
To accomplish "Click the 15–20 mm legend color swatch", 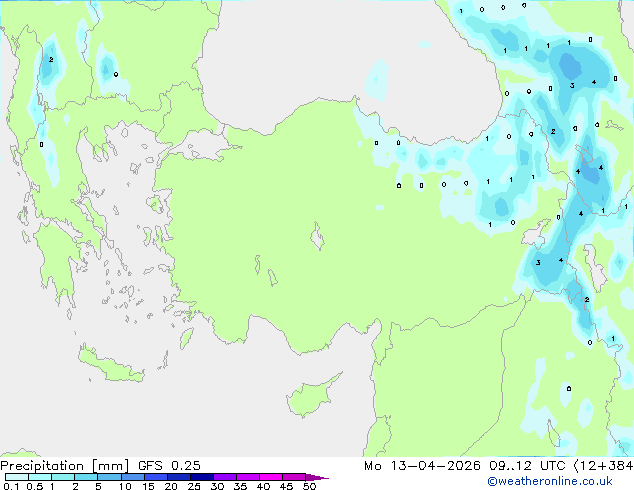I will [x=155, y=477].
